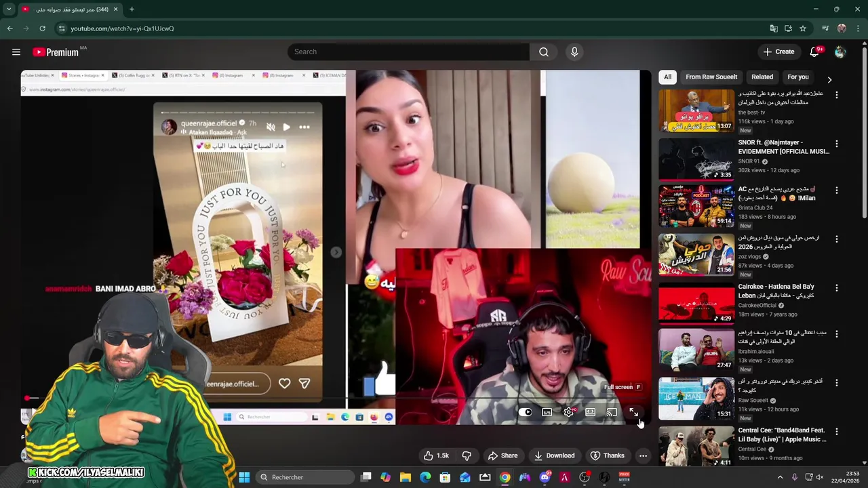The width and height of the screenshot is (868, 488).
Task: Click the Thanks button
Action: [x=607, y=455]
